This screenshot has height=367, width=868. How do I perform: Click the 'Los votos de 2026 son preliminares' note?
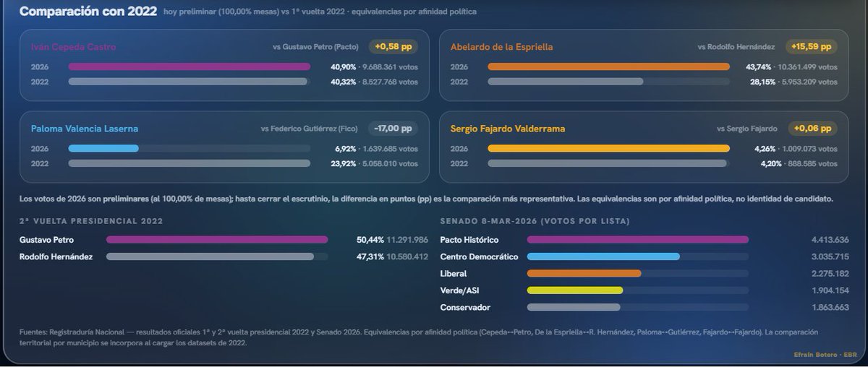(427, 198)
